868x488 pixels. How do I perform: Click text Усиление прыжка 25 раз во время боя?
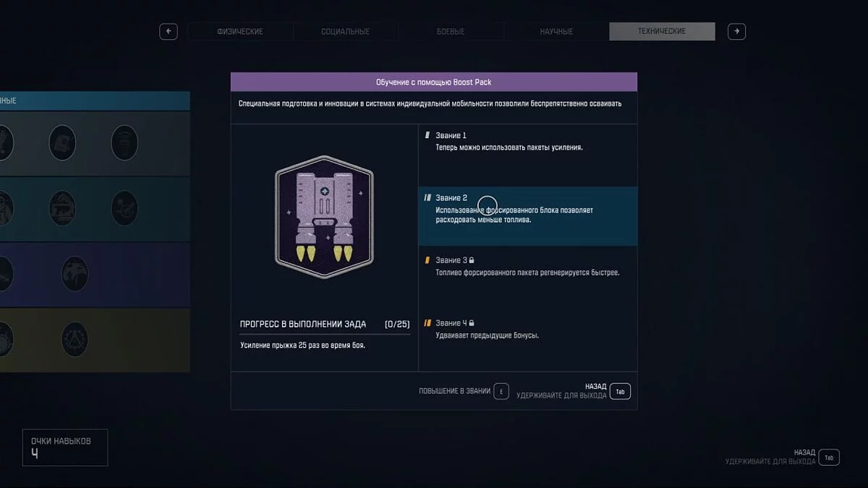pos(303,346)
